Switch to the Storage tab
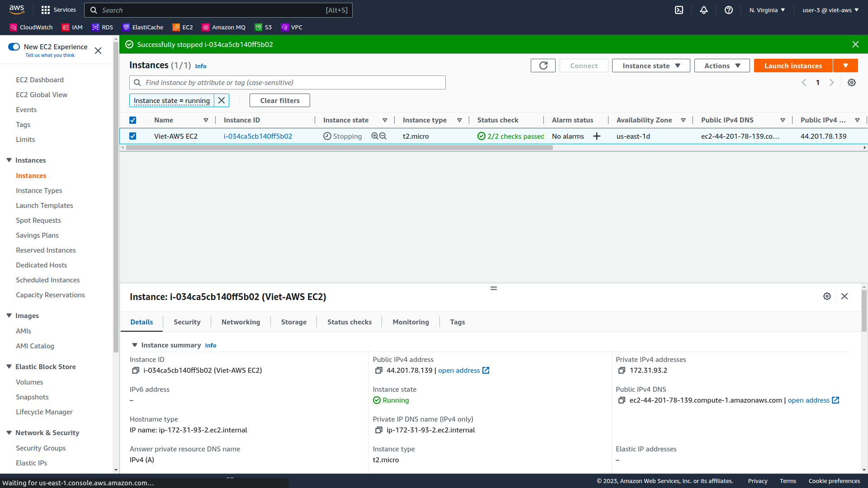Image resolution: width=868 pixels, height=488 pixels. [x=294, y=322]
